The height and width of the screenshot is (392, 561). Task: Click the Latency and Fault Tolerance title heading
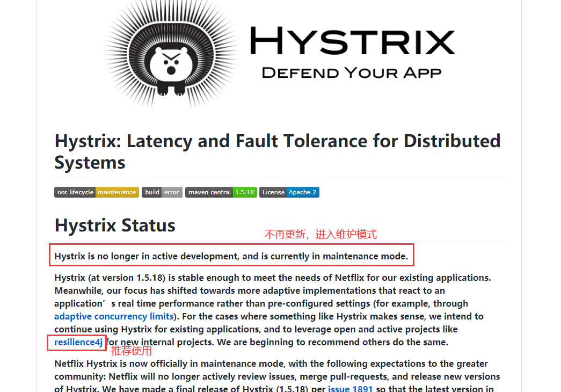coord(278,151)
